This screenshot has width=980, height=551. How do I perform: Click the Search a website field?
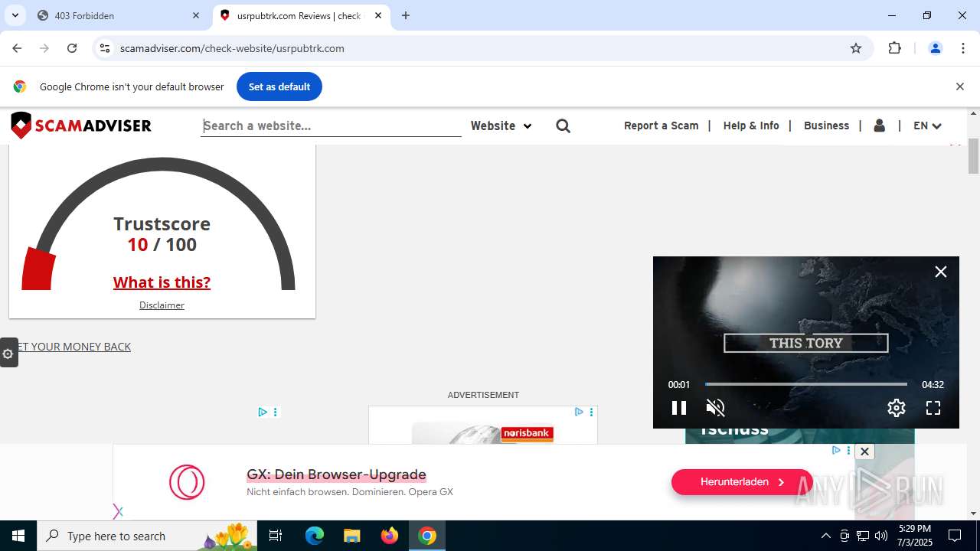(331, 126)
